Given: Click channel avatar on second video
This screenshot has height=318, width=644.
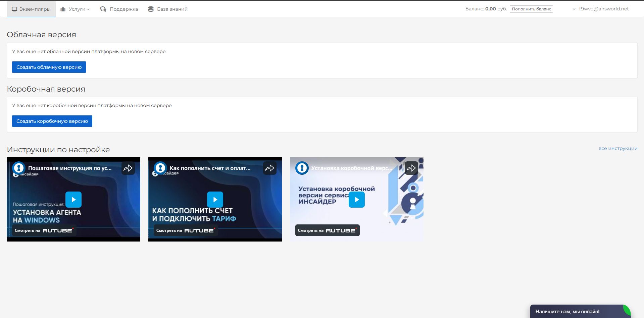Looking at the screenshot, I should [160, 168].
